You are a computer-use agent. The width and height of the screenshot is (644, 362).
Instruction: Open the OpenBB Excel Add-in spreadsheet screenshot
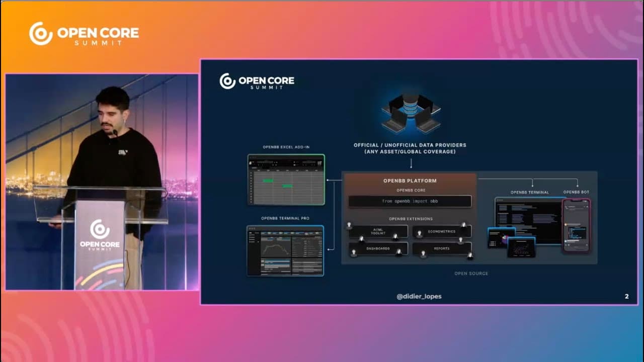[x=286, y=179]
